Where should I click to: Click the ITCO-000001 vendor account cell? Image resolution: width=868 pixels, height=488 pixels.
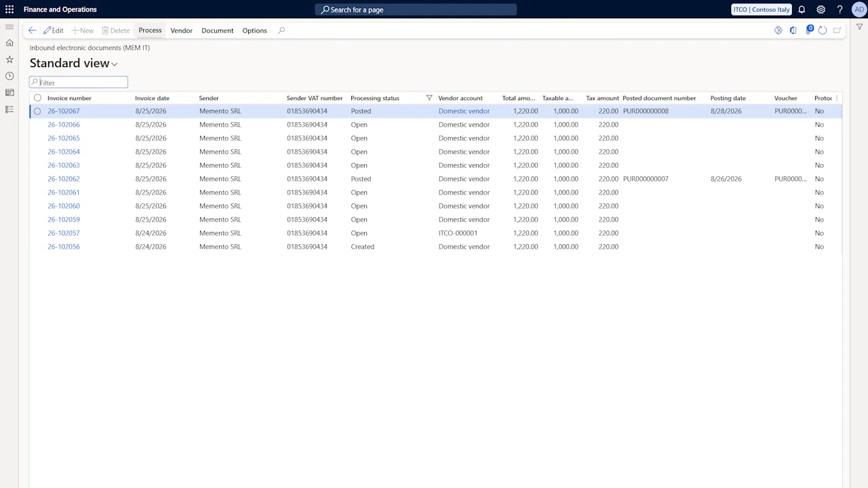[458, 233]
